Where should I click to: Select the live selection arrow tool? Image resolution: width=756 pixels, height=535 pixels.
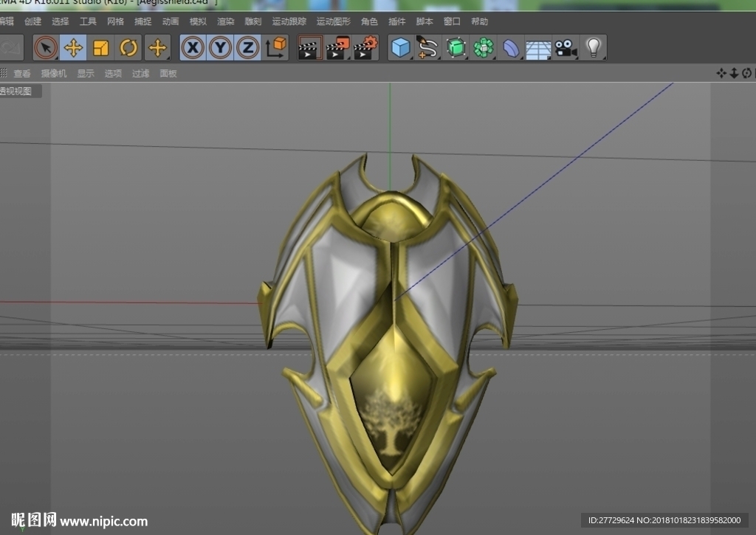pos(47,48)
